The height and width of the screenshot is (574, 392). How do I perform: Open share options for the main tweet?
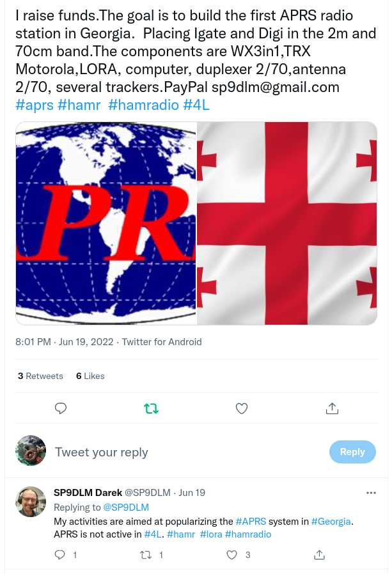click(x=332, y=408)
